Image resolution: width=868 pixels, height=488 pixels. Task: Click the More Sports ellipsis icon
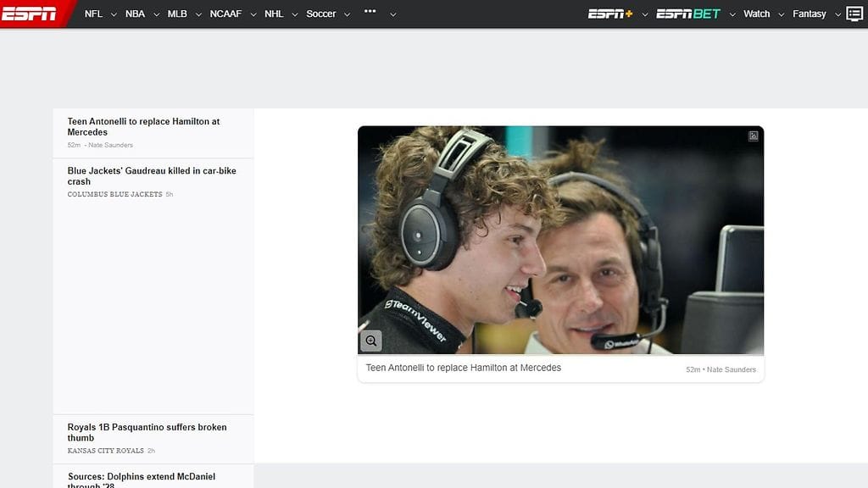tap(370, 13)
